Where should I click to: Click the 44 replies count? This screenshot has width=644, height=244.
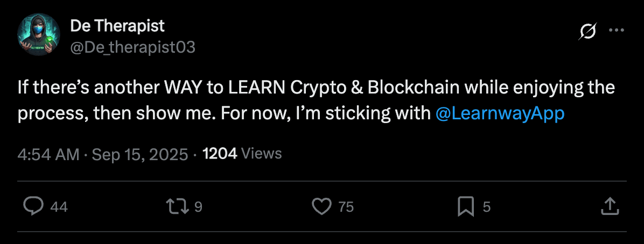59,207
